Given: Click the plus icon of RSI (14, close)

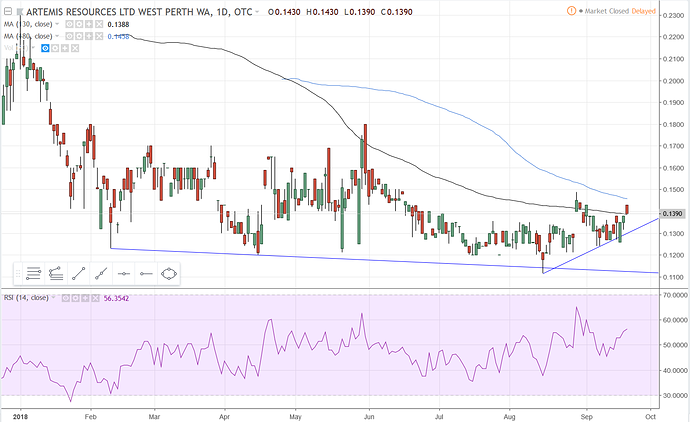Looking at the screenshot, I should 85,298.
